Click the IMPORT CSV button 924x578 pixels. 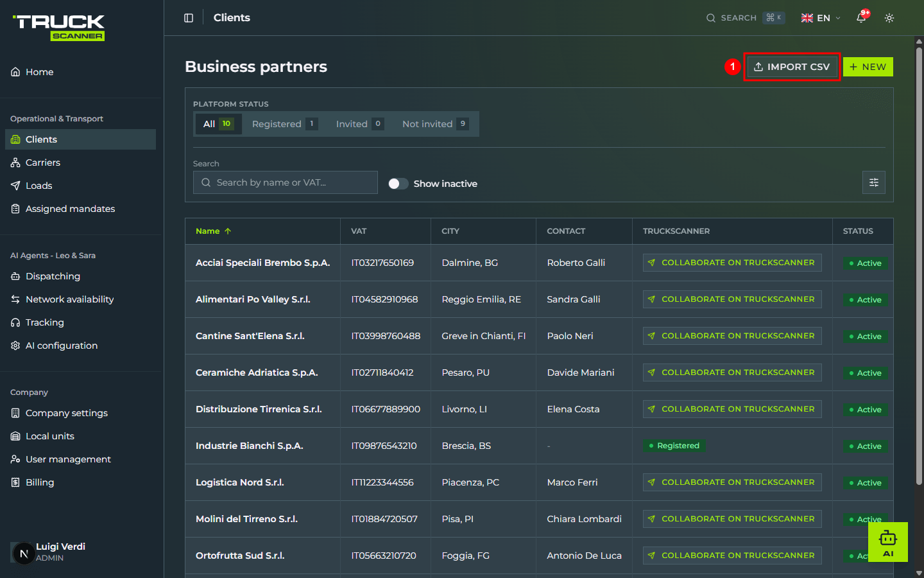(x=792, y=67)
